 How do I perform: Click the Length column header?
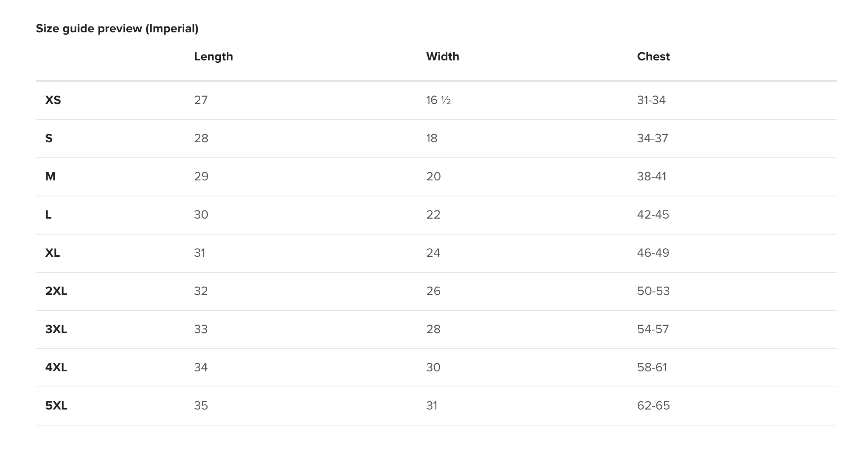[213, 56]
